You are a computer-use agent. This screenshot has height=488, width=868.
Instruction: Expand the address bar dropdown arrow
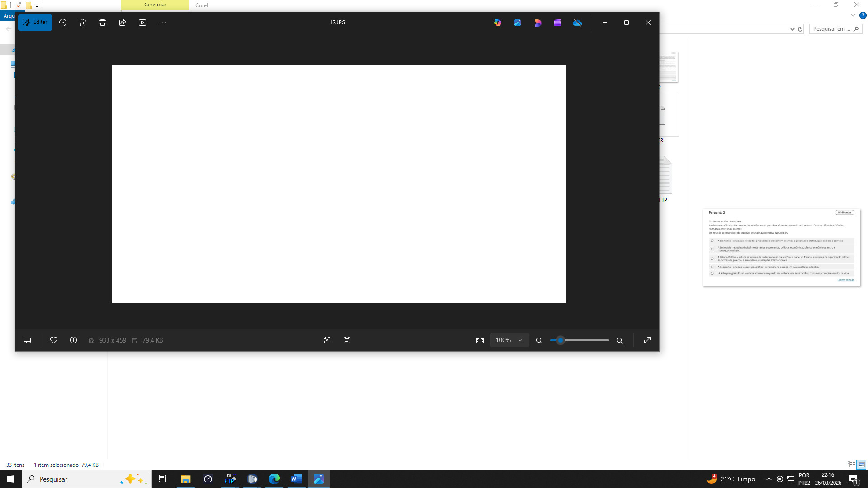792,29
